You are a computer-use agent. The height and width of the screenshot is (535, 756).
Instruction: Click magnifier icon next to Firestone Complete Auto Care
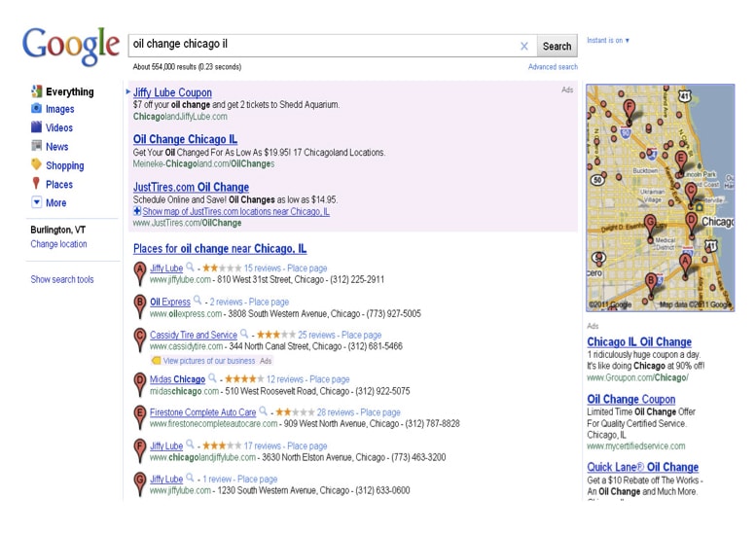tap(264, 411)
